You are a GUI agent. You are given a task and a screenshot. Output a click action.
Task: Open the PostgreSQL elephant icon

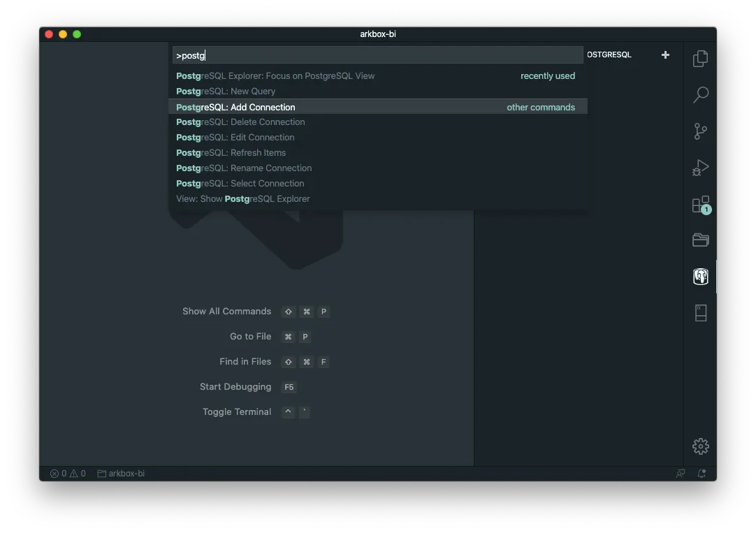coord(700,277)
